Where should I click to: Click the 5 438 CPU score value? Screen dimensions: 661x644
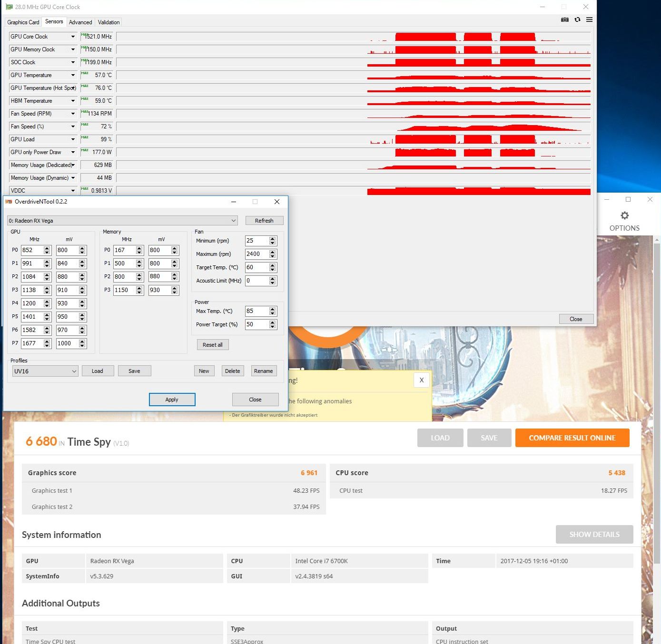click(x=617, y=473)
